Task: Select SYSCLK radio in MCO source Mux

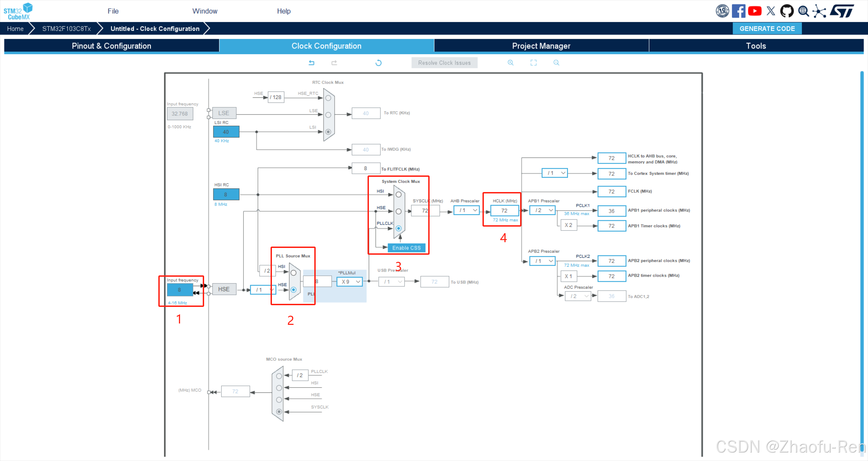Action: 279,412
